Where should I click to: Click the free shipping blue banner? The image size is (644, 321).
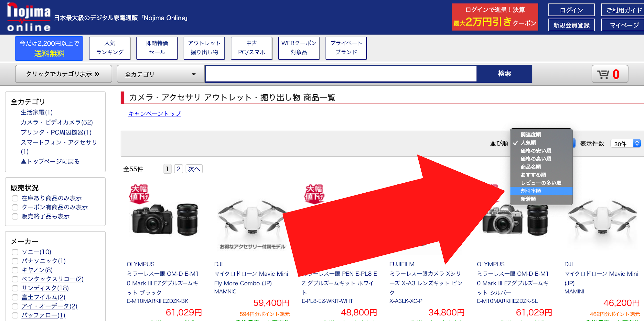tap(49, 48)
